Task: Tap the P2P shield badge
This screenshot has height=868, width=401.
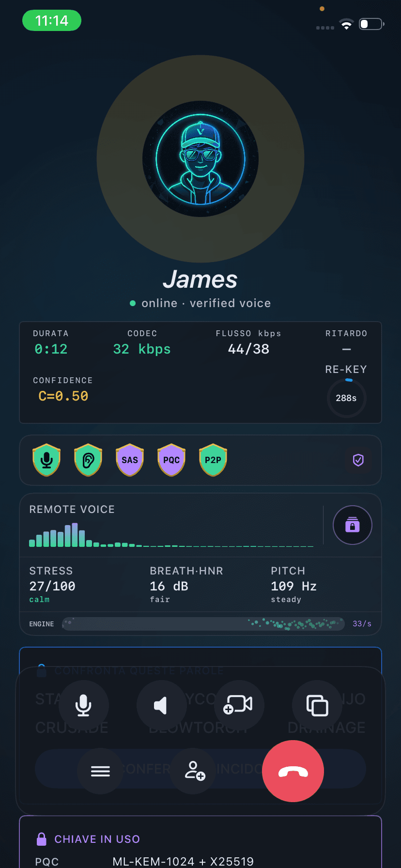Action: pyautogui.click(x=213, y=460)
